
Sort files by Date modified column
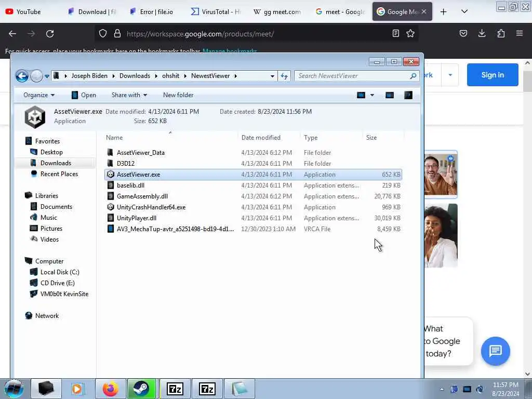click(x=261, y=137)
